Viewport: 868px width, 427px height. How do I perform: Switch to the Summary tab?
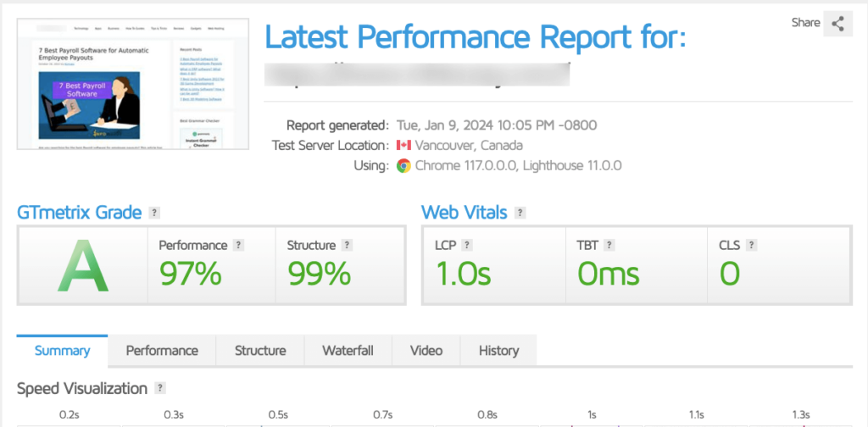[62, 351]
